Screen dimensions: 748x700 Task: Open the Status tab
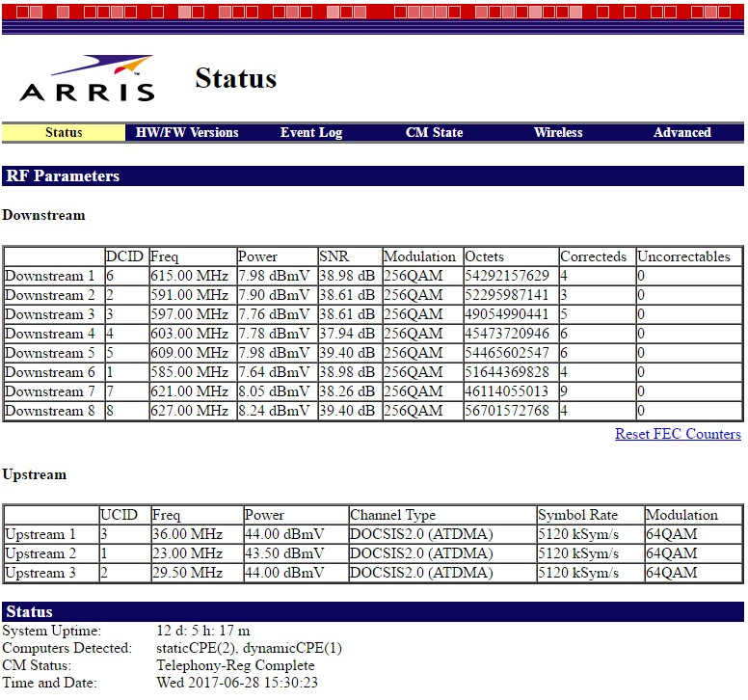64,133
